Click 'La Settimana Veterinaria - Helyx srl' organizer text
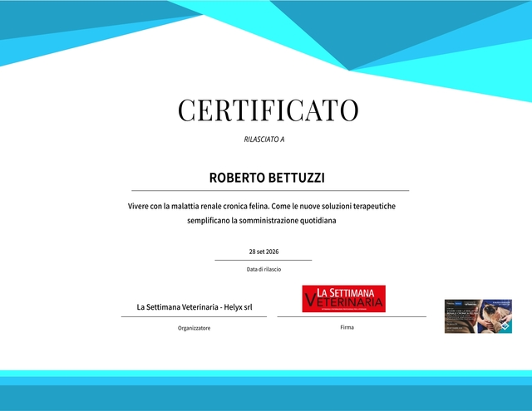 coord(195,307)
